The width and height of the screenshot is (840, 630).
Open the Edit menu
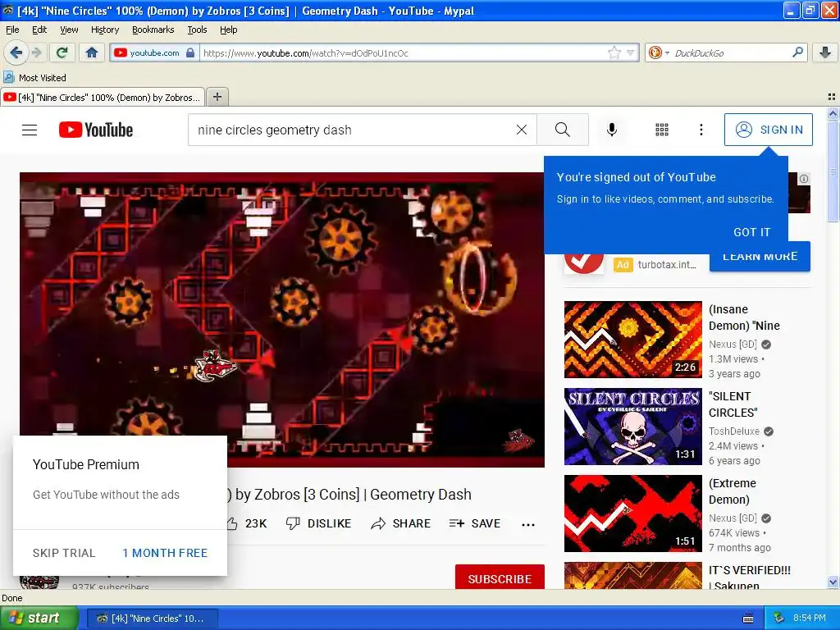[x=39, y=30]
